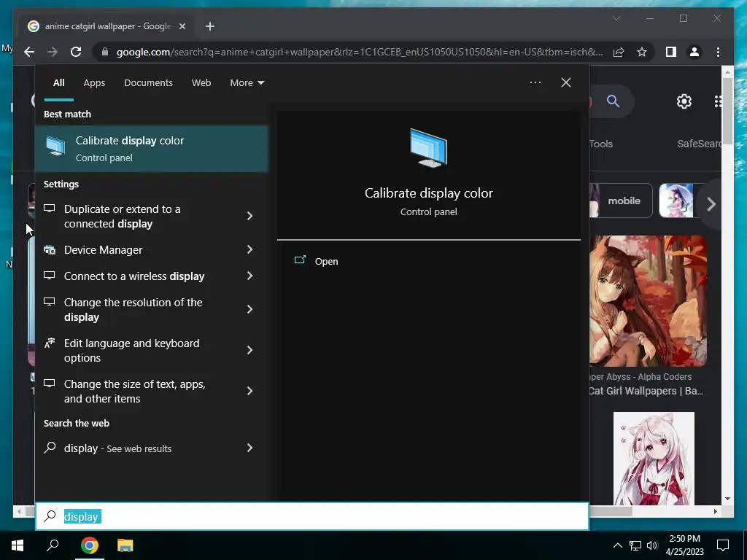
Task: Open a new Chrome tab
Action: [210, 26]
